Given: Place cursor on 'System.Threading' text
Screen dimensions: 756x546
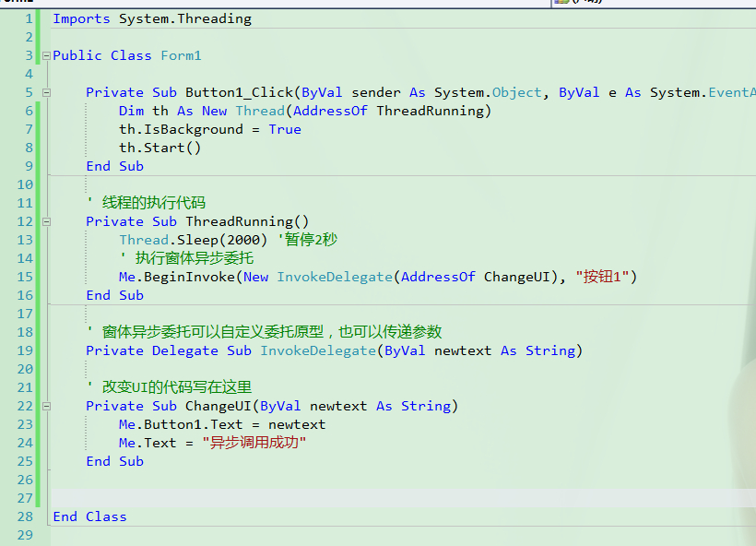Looking at the screenshot, I should (185, 18).
